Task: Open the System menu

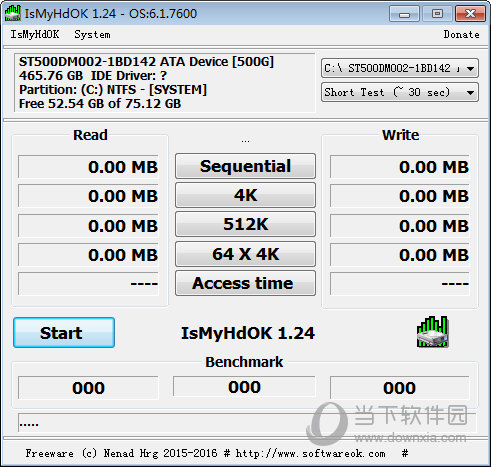Action: point(92,34)
